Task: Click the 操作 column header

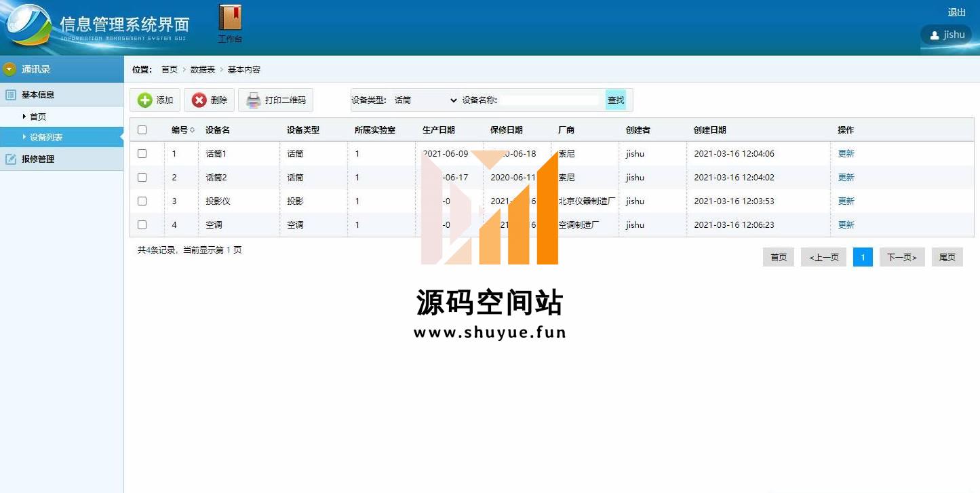Action: pyautogui.click(x=846, y=130)
